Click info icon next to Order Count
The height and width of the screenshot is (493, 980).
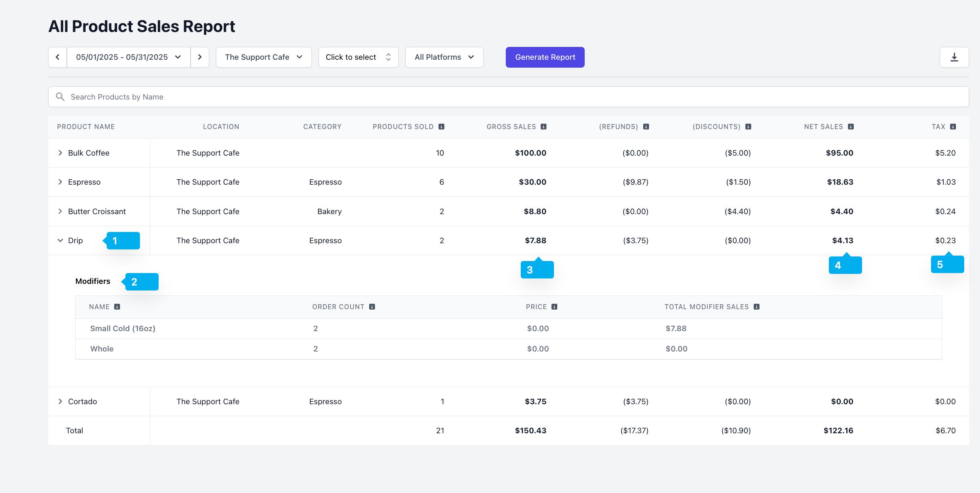click(372, 307)
